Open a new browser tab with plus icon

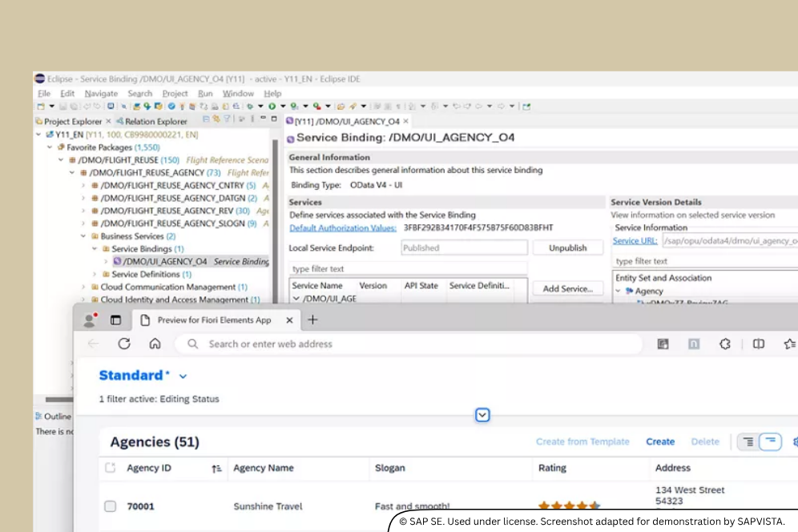(x=312, y=320)
